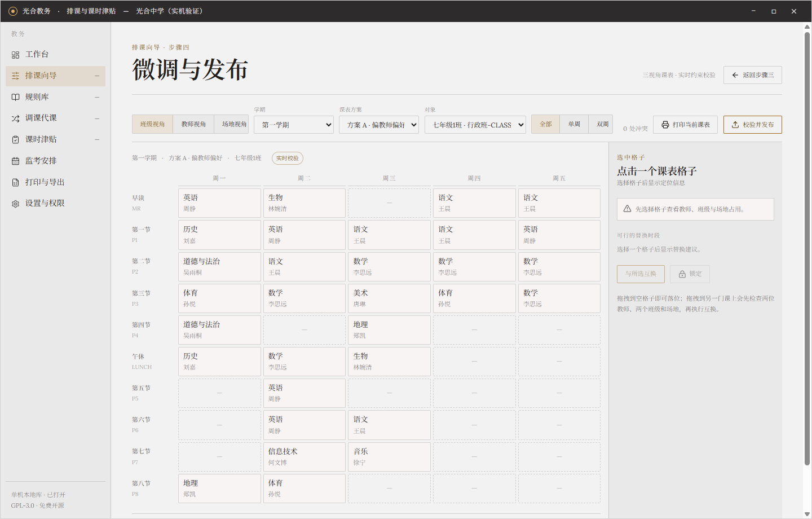Expand the 课时津贴 sidebar section
812x519 pixels.
97,139
